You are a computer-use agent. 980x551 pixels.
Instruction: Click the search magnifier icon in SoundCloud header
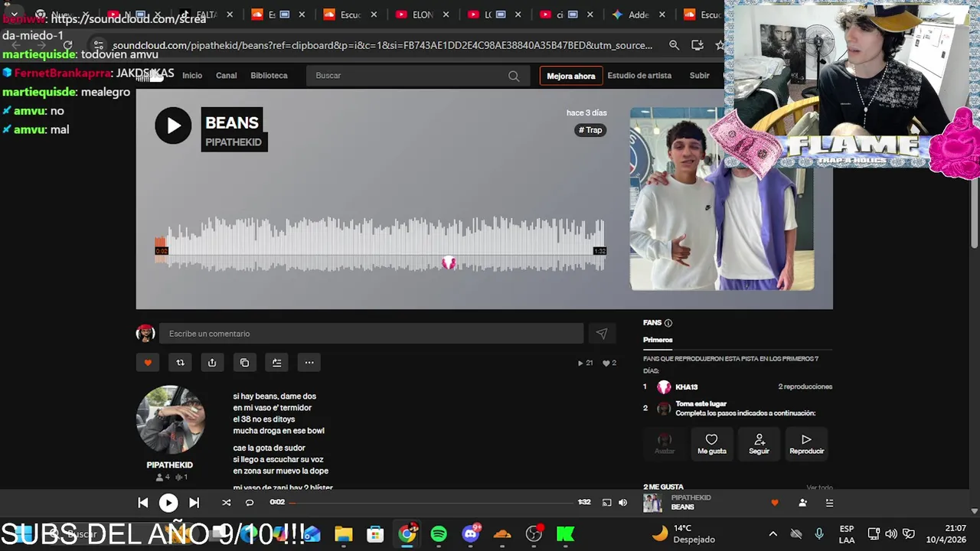pos(514,76)
